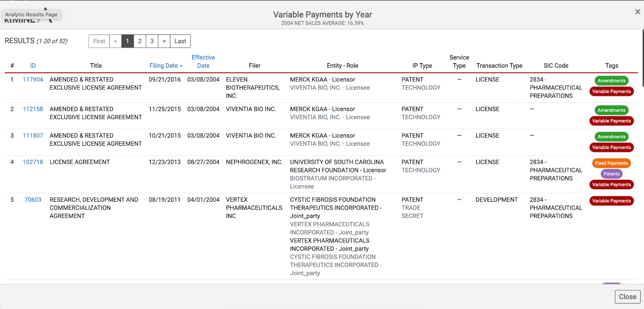Click filing date 10/21/2015
644x309 pixels.
(x=165, y=136)
